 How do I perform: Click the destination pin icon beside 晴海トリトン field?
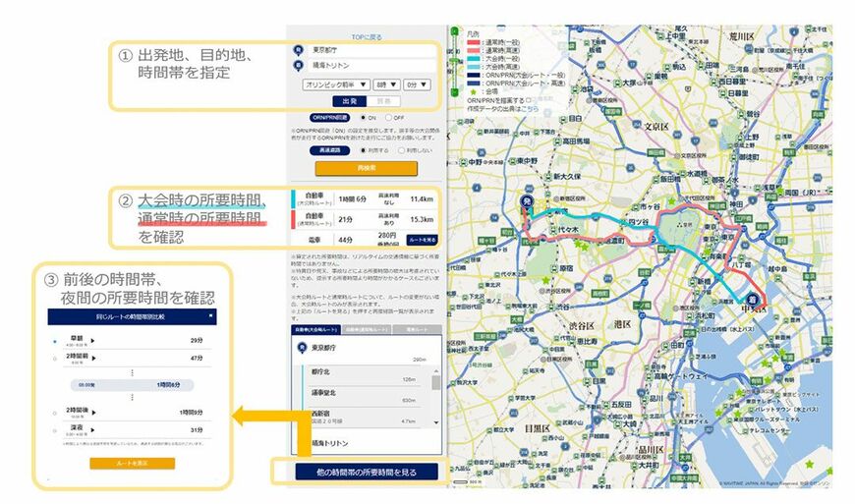(x=298, y=66)
